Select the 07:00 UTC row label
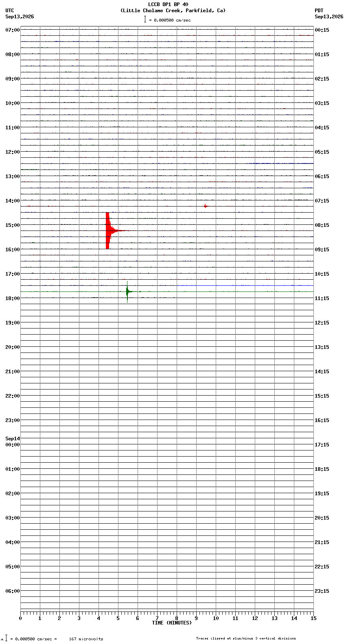The width and height of the screenshot is (346, 644). pos(13,30)
